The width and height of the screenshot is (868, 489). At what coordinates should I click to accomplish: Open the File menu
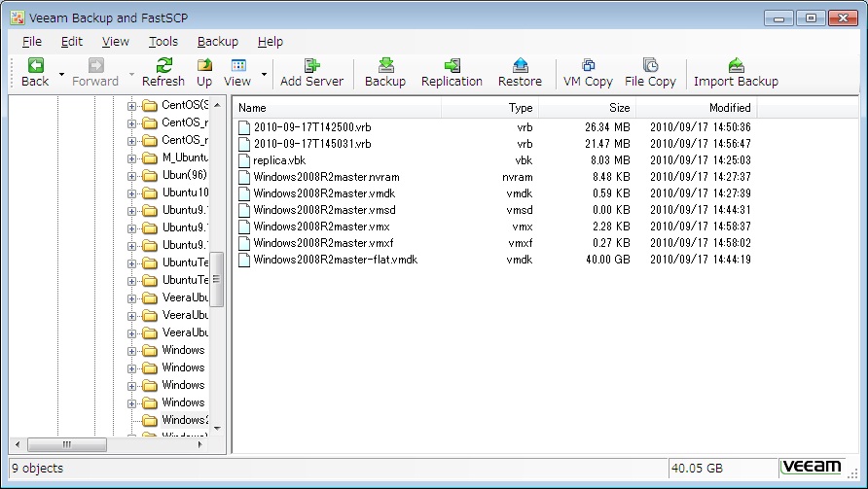pyautogui.click(x=32, y=42)
